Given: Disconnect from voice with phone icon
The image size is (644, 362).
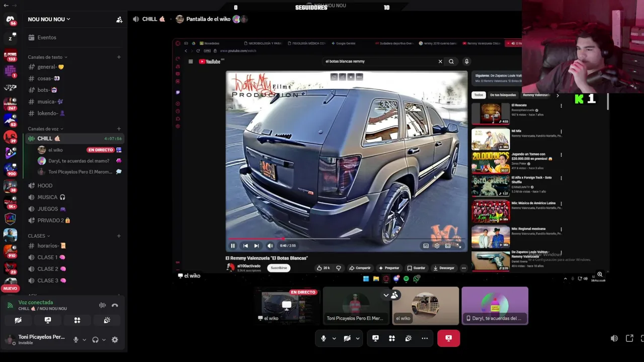Looking at the screenshot, I should (115, 305).
